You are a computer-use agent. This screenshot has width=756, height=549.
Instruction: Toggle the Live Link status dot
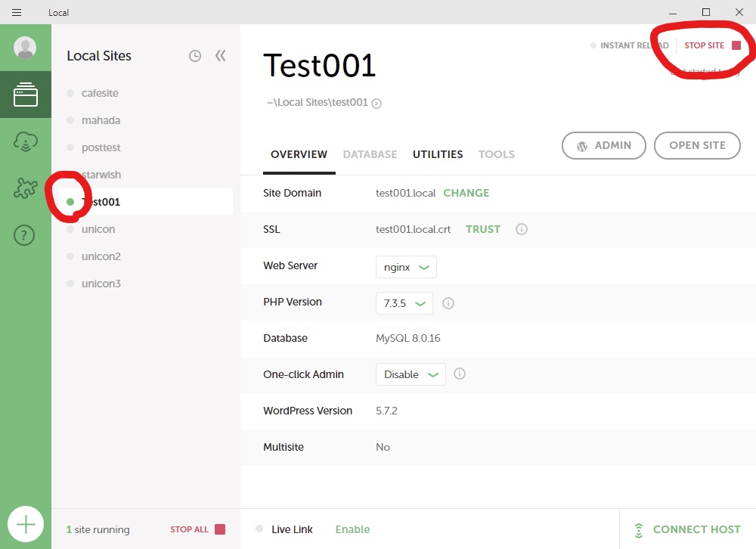pyautogui.click(x=259, y=529)
